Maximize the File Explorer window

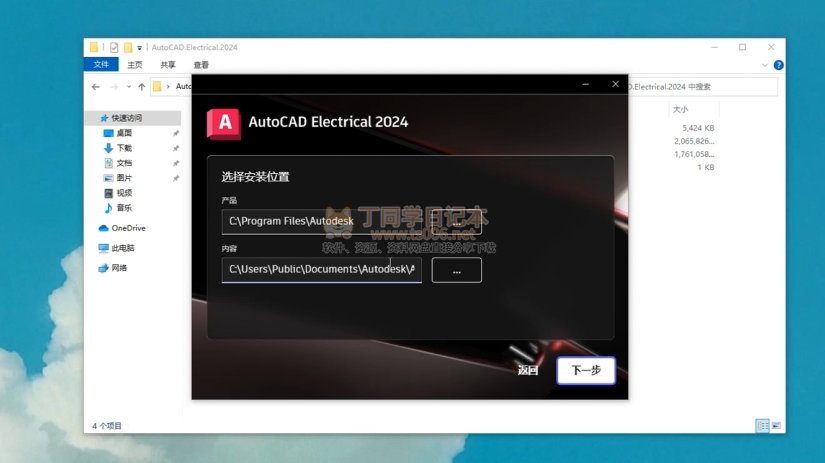click(x=742, y=47)
